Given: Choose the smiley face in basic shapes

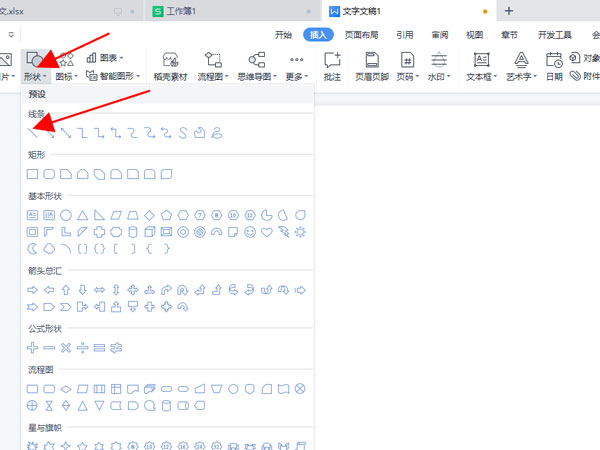Looking at the screenshot, I should click(249, 232).
